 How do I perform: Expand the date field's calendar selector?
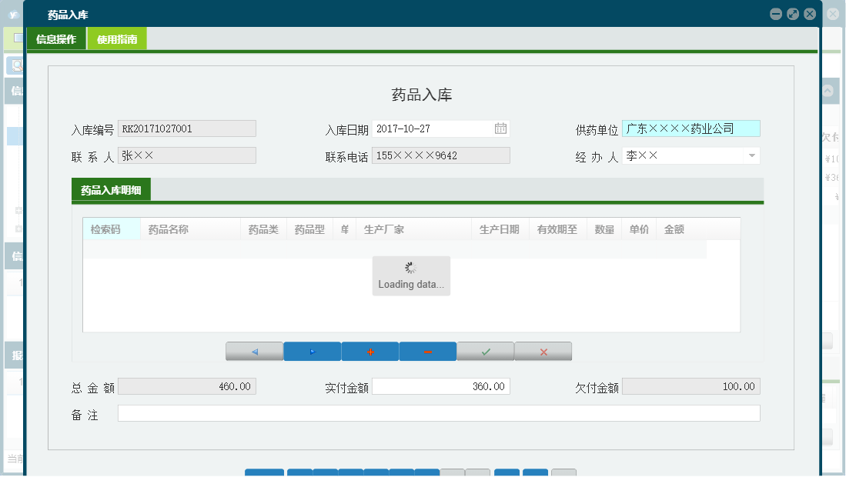tap(501, 128)
